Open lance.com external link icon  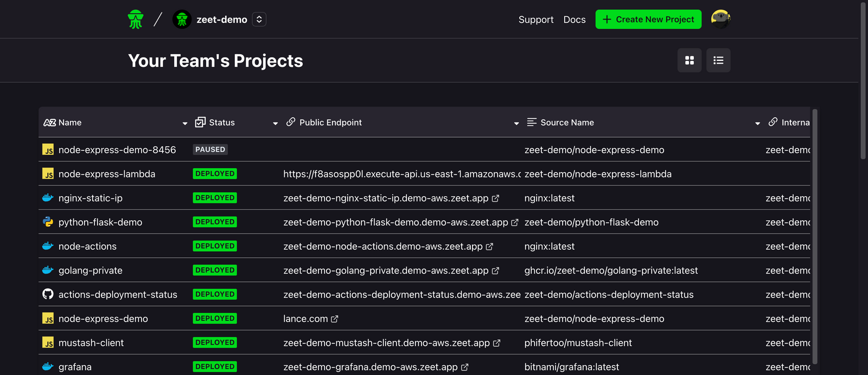(335, 319)
